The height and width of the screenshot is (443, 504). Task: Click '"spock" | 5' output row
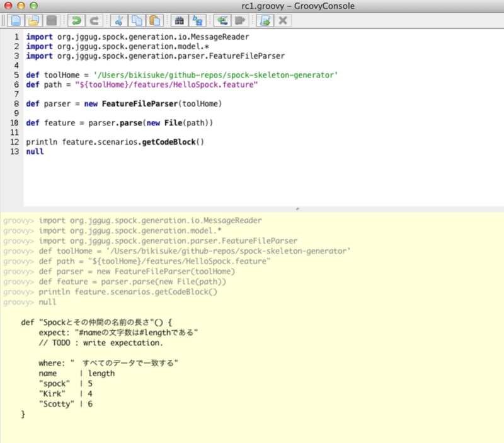click(x=66, y=384)
